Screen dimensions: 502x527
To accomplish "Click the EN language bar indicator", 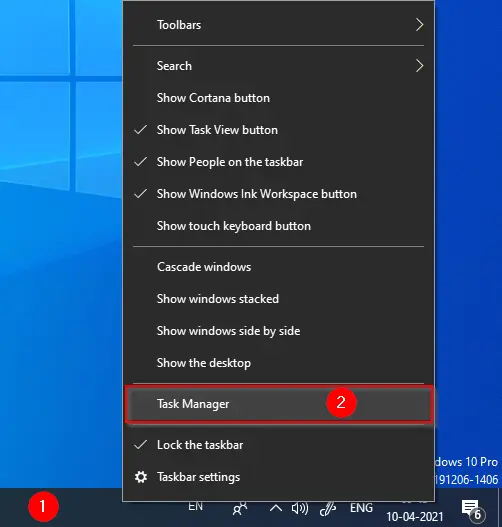I will click(195, 506).
